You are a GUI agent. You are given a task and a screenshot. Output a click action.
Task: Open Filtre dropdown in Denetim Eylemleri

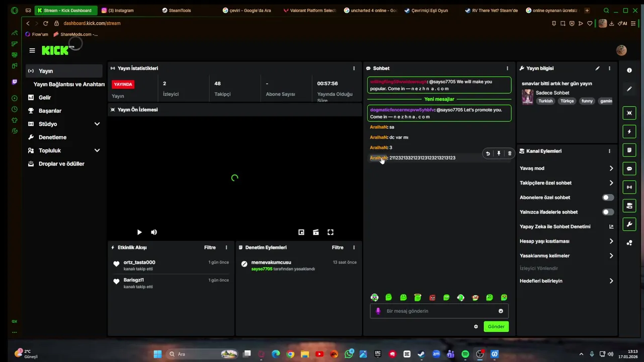[338, 247]
